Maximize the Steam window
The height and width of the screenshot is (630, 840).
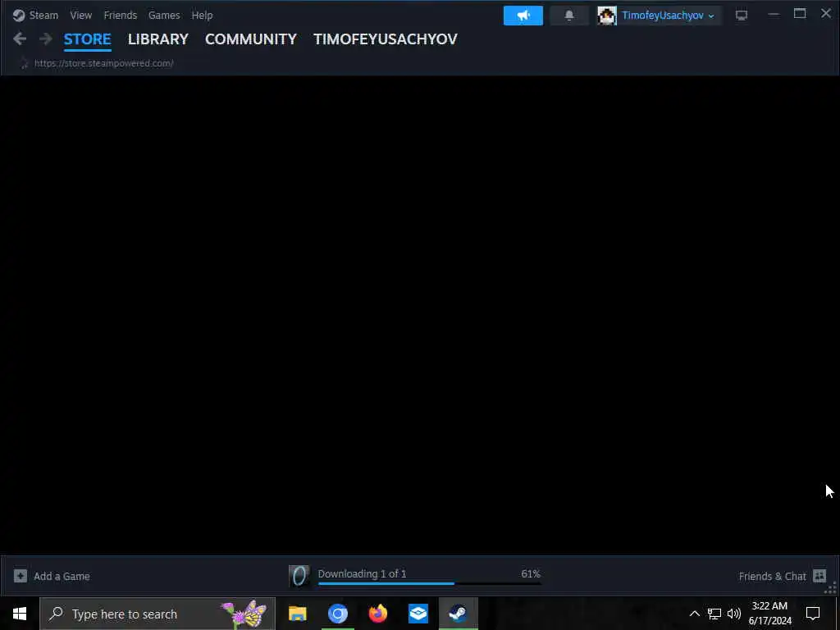pos(800,14)
